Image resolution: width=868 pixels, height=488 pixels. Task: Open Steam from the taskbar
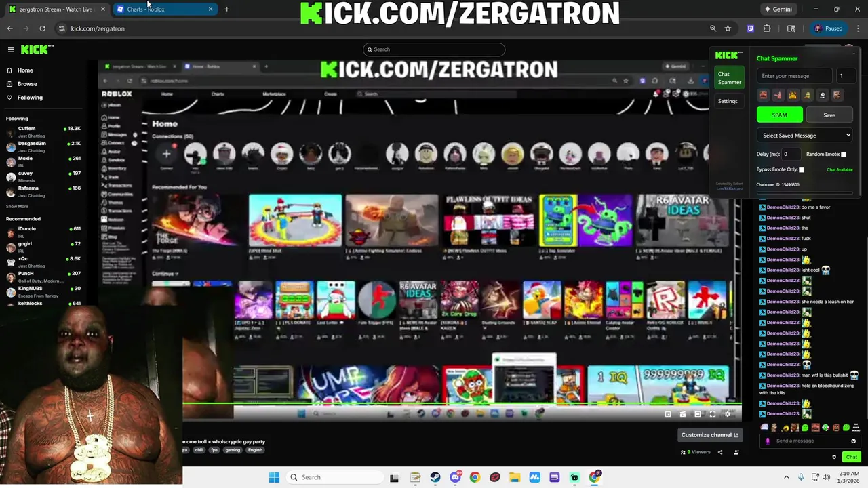coord(435,477)
